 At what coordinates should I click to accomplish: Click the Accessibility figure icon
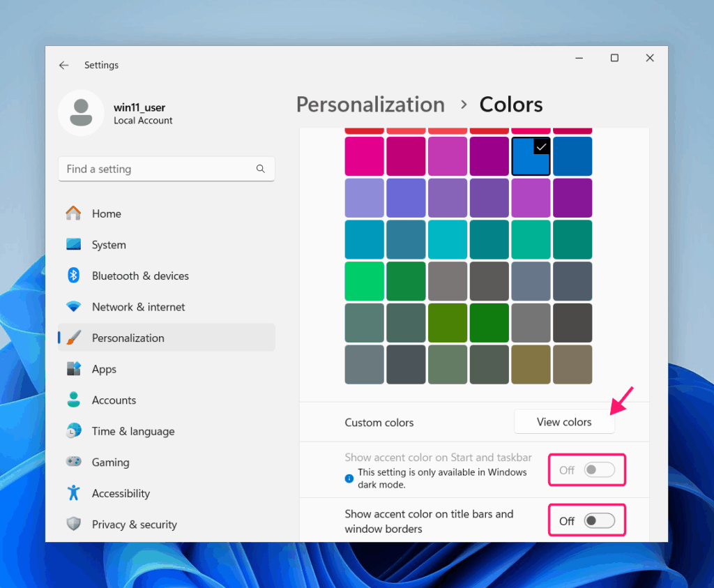pyautogui.click(x=73, y=493)
